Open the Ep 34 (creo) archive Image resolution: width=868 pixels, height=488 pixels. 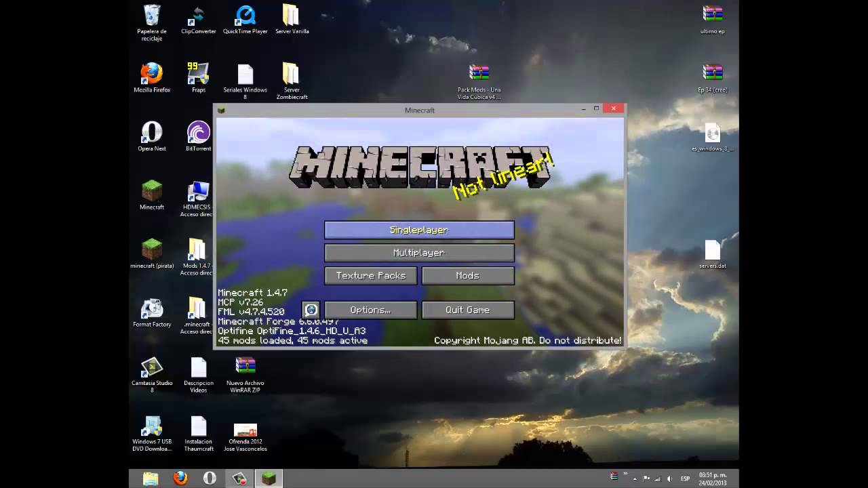pos(713,78)
